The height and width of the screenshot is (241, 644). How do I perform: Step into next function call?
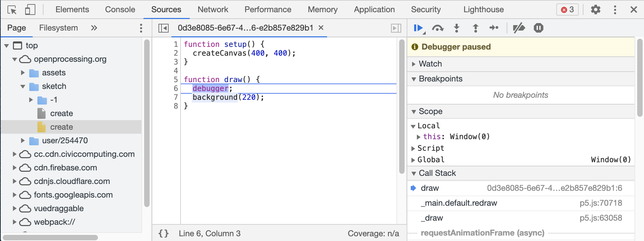click(457, 28)
